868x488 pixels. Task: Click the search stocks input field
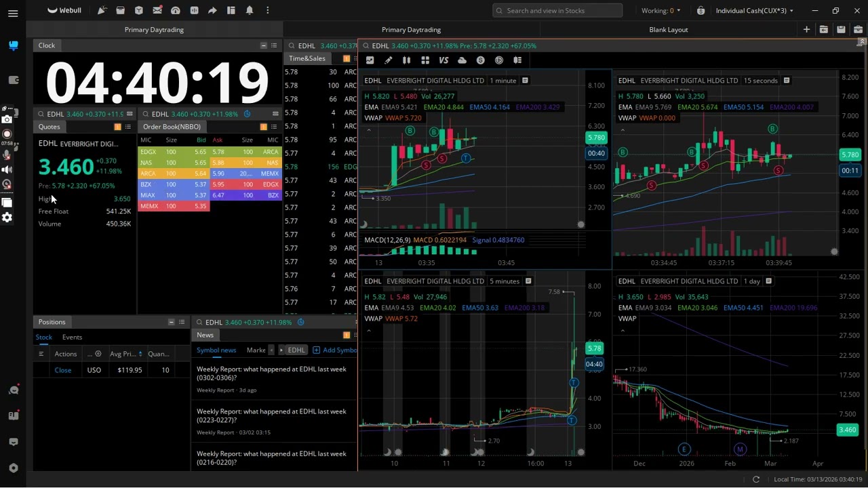(557, 11)
